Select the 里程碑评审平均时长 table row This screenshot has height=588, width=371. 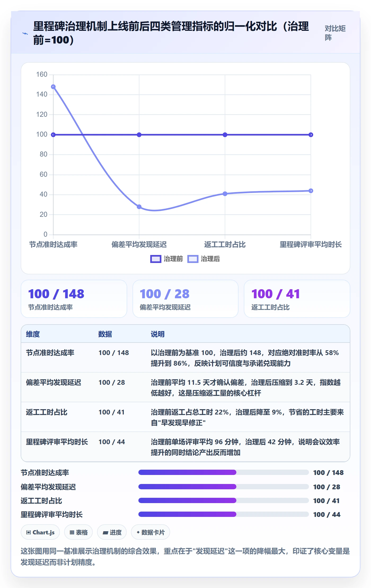point(185,447)
